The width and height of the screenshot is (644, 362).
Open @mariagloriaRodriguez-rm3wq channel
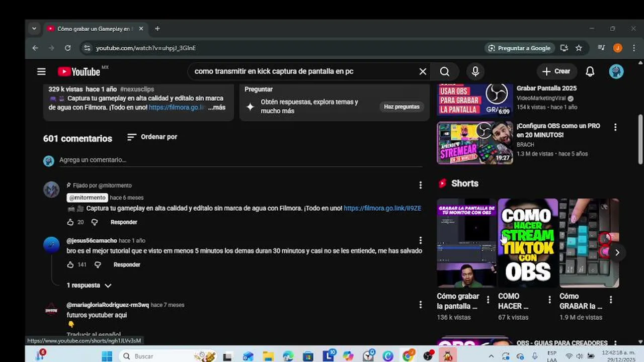tap(108, 305)
